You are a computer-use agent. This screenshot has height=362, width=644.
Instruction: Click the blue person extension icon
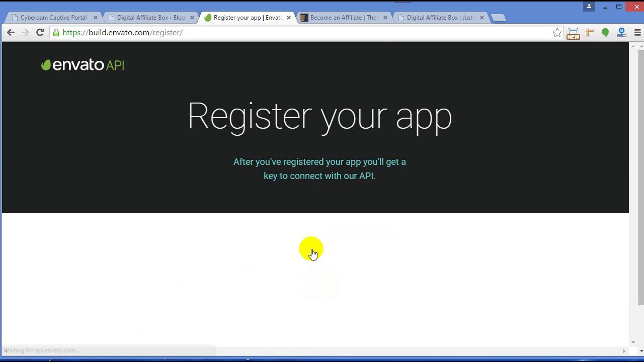tap(621, 33)
